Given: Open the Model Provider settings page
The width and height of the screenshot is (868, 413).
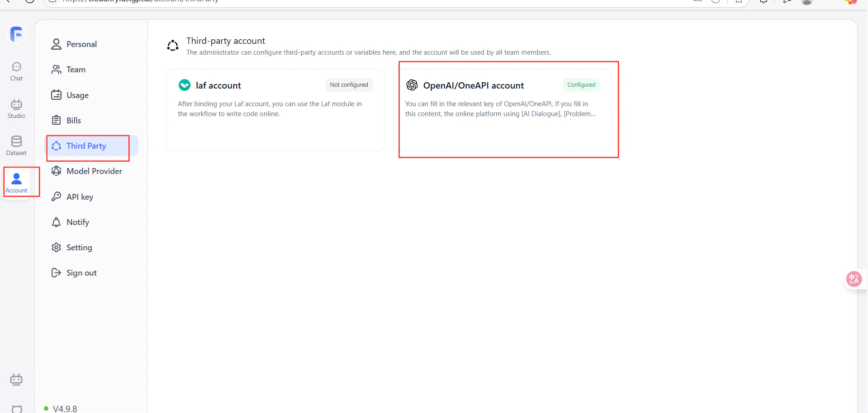Looking at the screenshot, I should click(x=94, y=171).
